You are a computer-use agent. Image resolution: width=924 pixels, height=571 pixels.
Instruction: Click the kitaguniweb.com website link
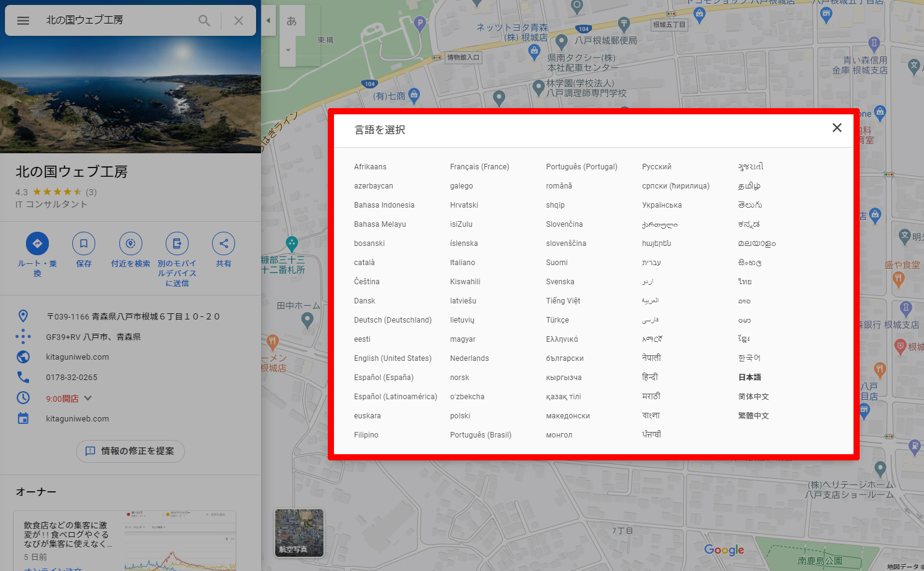pos(77,357)
